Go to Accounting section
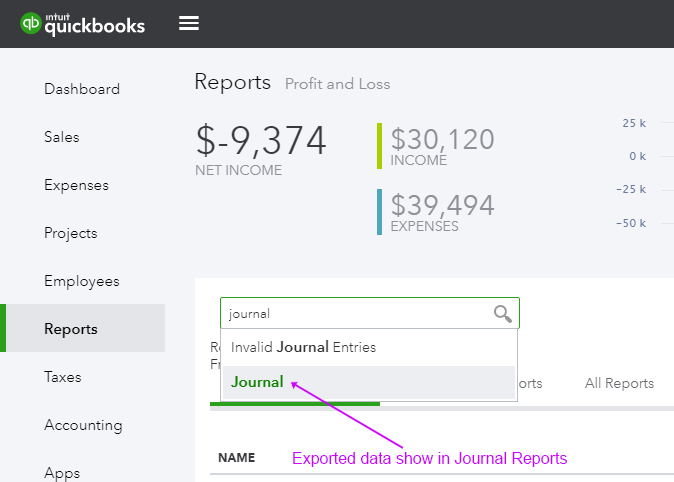674x482 pixels. pos(83,425)
